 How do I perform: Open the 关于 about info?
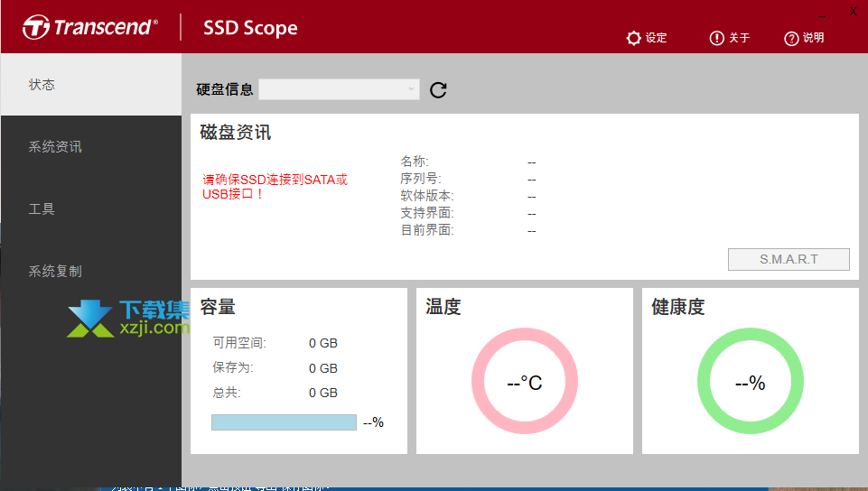pyautogui.click(x=730, y=38)
